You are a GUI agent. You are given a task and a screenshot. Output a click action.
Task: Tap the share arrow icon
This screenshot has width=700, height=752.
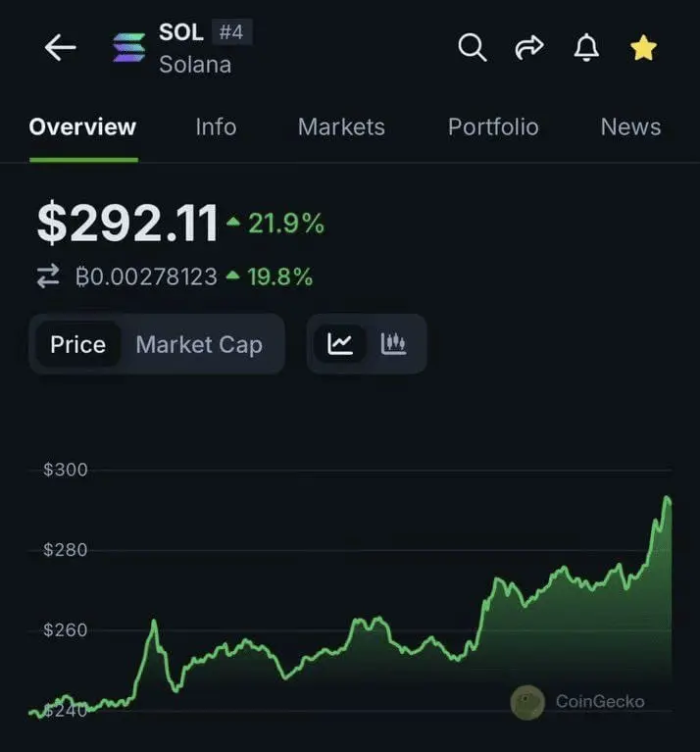coord(529,47)
